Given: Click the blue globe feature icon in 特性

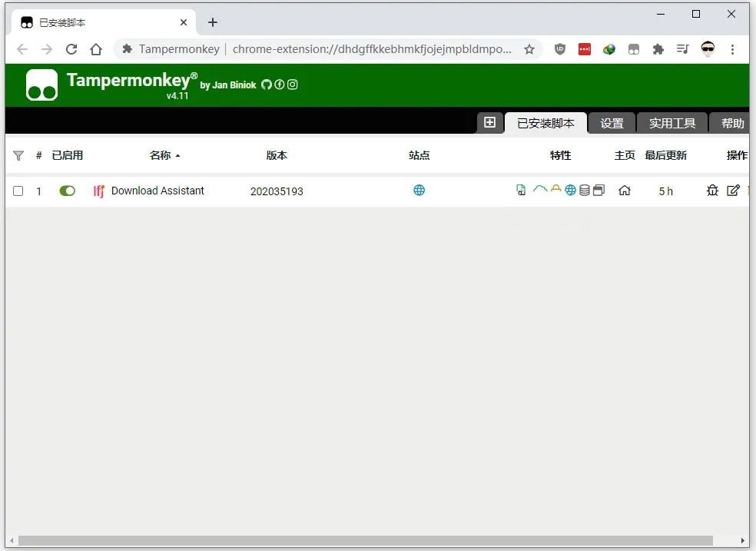Looking at the screenshot, I should coord(570,191).
